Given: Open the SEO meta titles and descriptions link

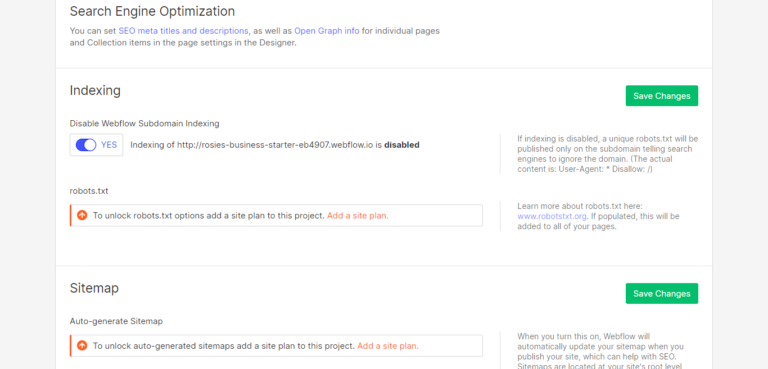Looking at the screenshot, I should click(183, 31).
